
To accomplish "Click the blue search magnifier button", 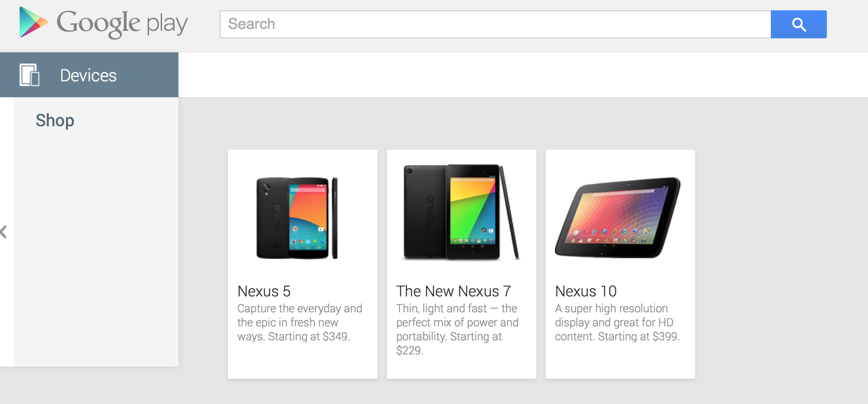I will (798, 24).
